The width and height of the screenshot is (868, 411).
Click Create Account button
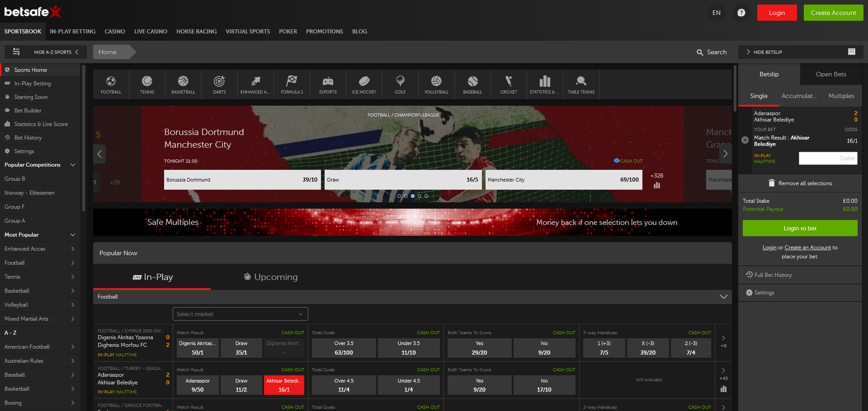833,13
